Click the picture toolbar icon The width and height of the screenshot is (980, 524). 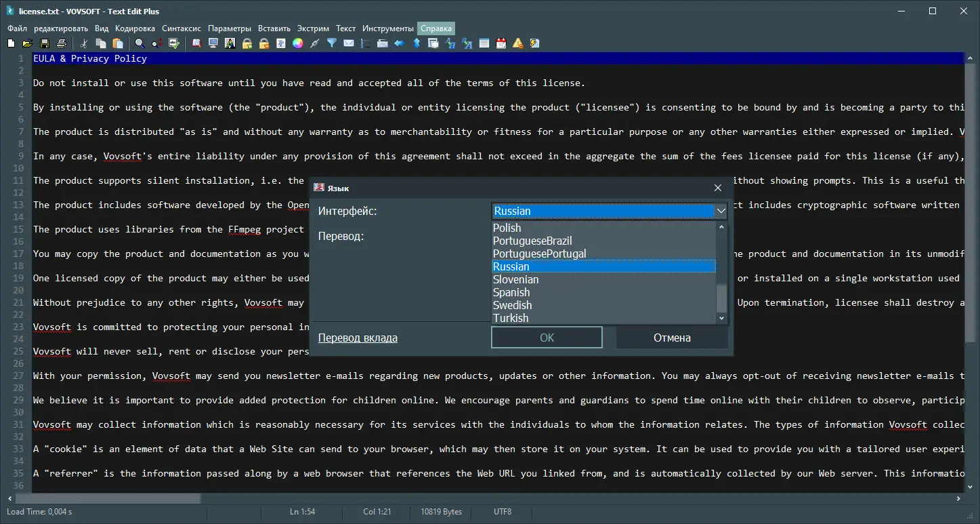230,43
